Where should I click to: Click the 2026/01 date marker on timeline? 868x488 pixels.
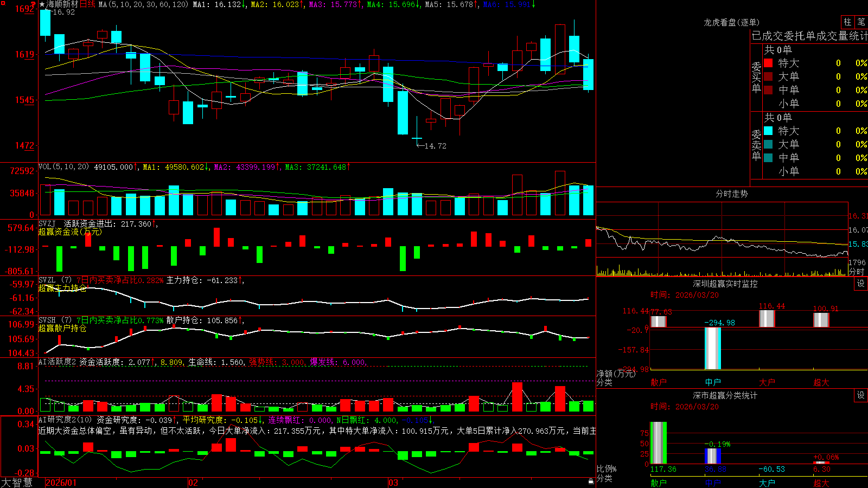[x=61, y=483]
